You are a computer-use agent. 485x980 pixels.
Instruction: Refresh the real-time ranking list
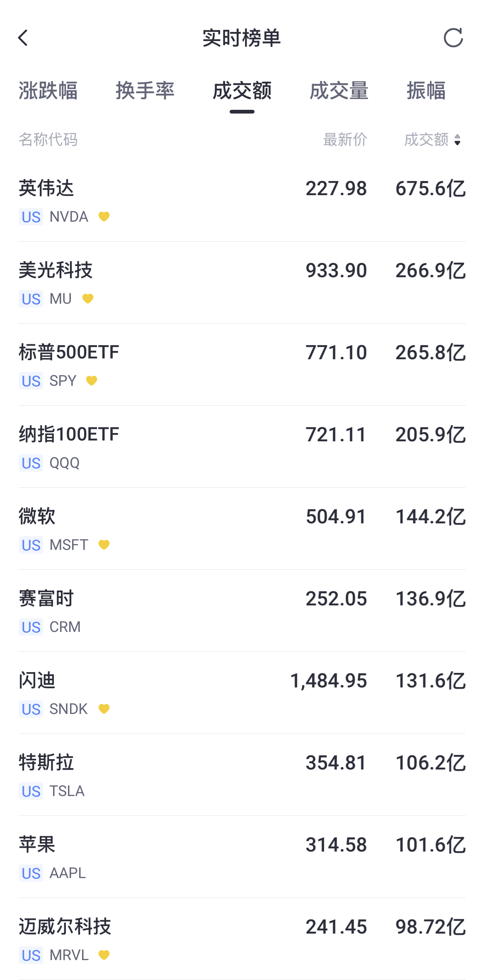pyautogui.click(x=453, y=38)
